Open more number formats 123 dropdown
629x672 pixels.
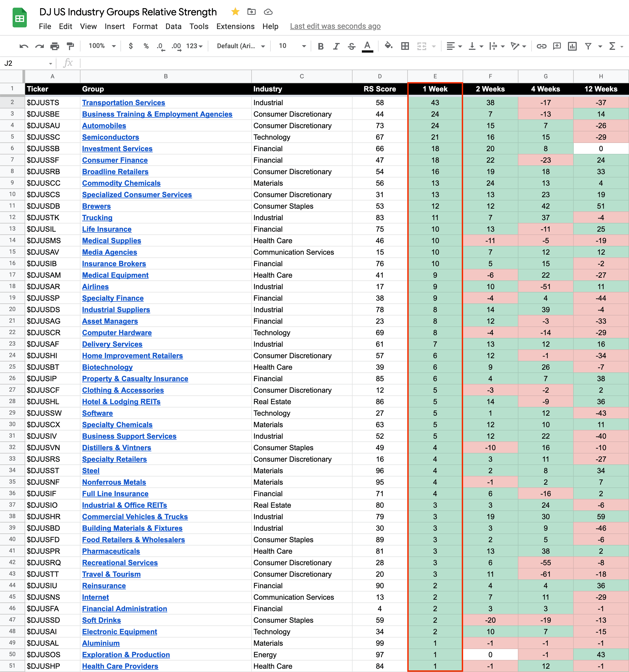click(194, 46)
